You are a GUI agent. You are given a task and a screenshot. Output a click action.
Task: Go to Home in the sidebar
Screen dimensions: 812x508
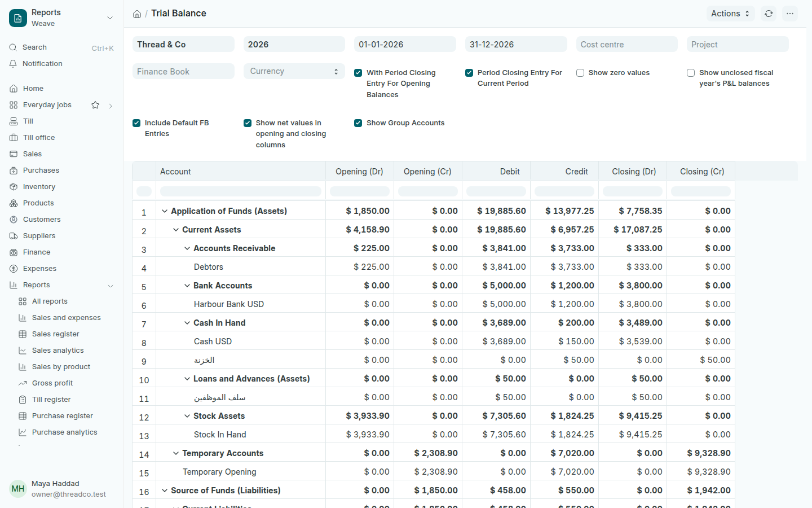tap(33, 89)
